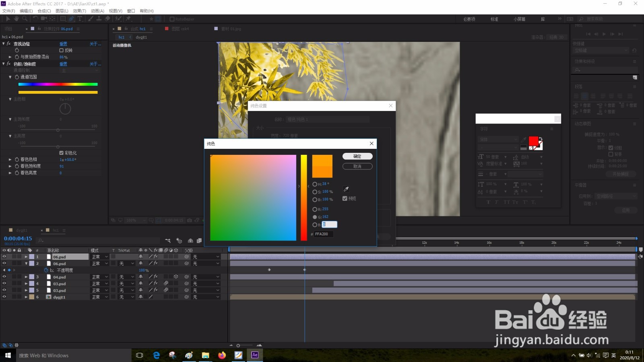644x362 pixels.
Task: Open the 文件(F) menu
Action: point(8,11)
